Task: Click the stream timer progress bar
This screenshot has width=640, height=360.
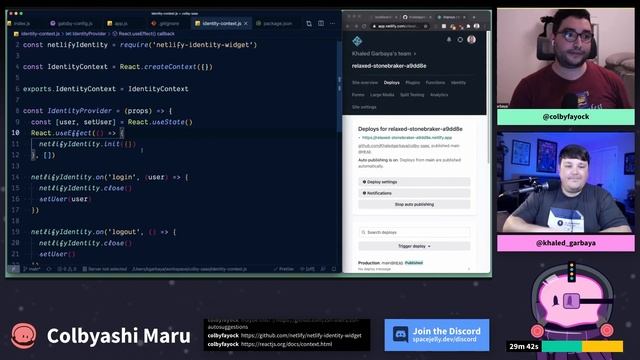Action: [x=582, y=347]
